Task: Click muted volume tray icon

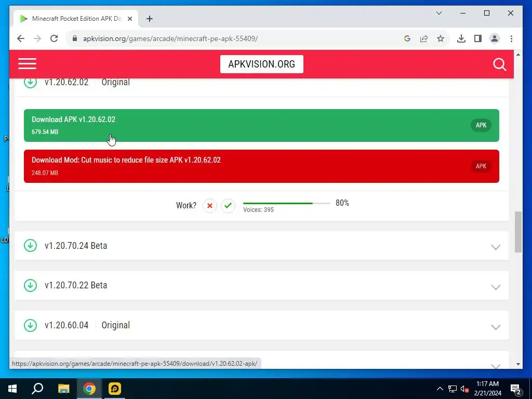Action: 464,389
